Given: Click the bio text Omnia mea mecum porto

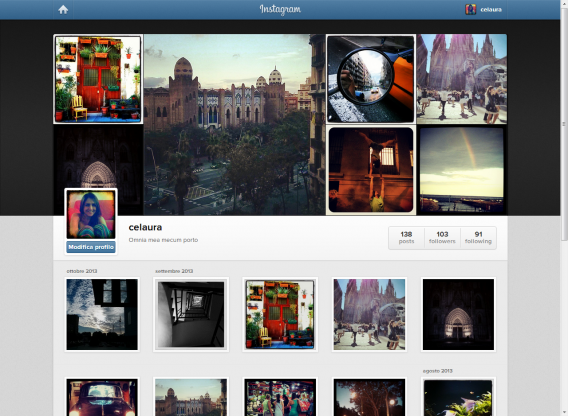Looking at the screenshot, I should pos(163,240).
